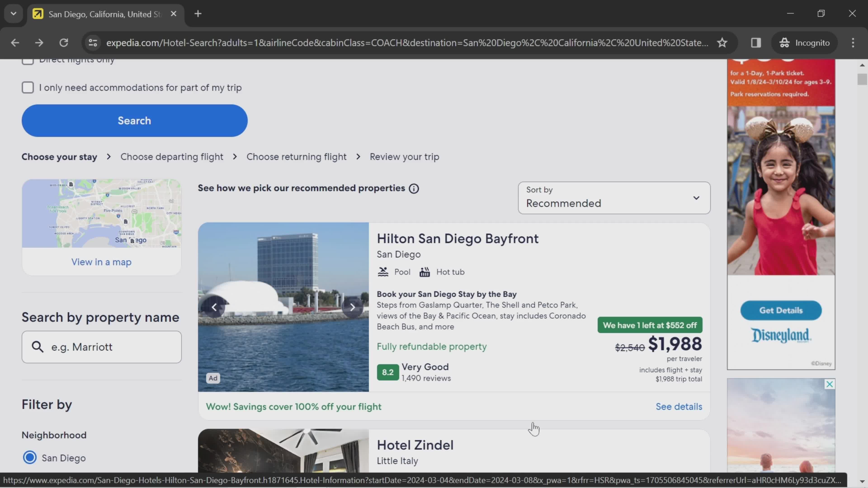Open the tab search dropdown arrow
The width and height of the screenshot is (868, 488).
(x=14, y=14)
